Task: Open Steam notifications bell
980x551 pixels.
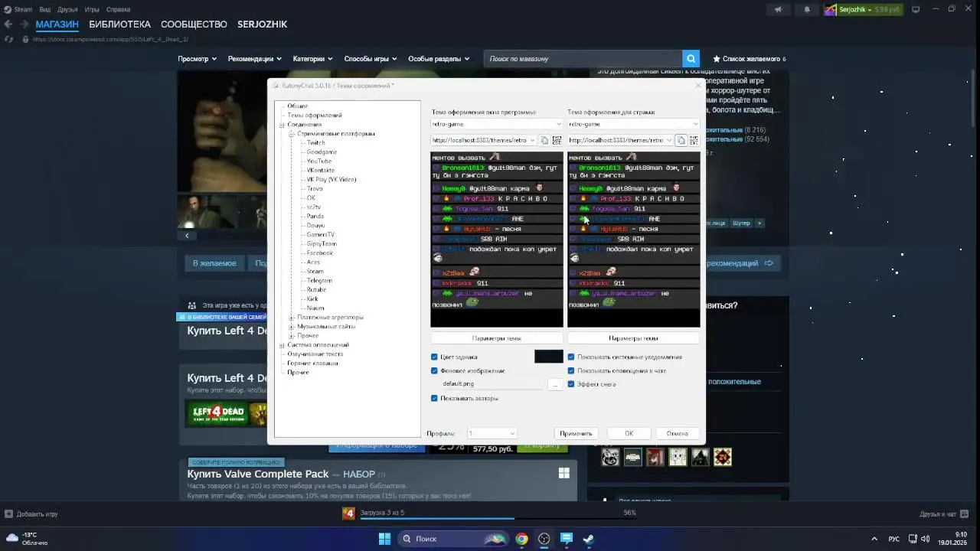Action: (807, 9)
